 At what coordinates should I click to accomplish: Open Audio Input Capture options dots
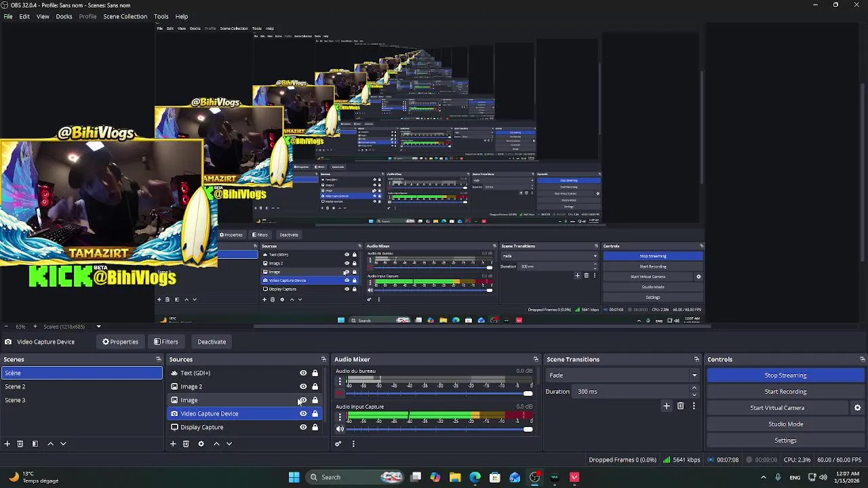point(340,417)
